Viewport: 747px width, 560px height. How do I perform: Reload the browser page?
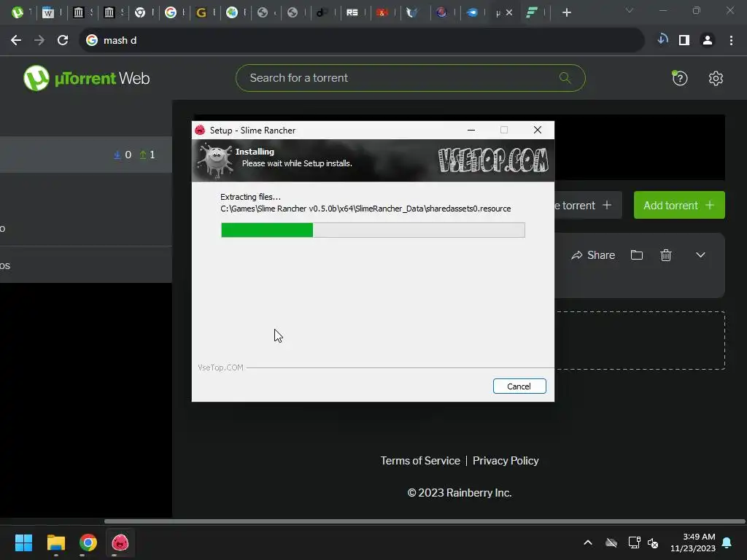[63, 41]
